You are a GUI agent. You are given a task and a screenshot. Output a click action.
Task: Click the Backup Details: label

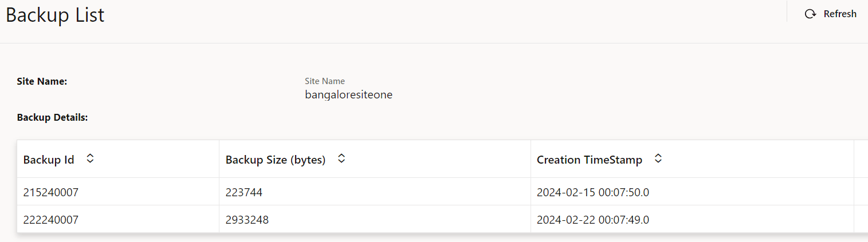point(52,117)
